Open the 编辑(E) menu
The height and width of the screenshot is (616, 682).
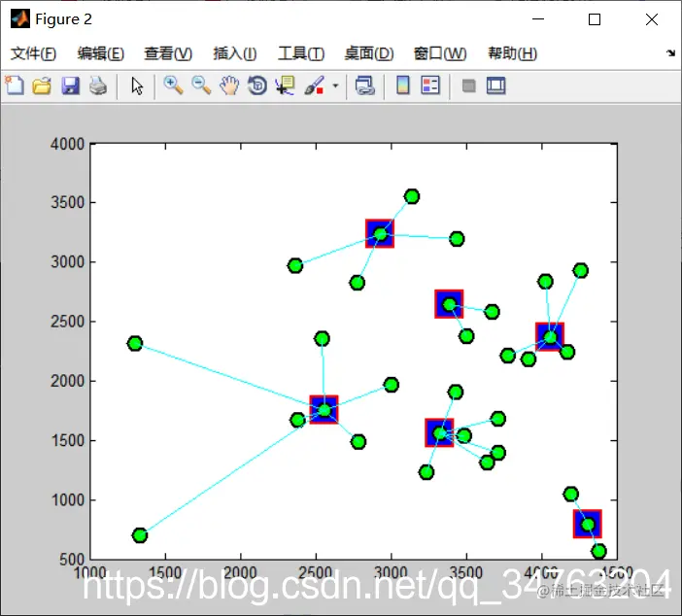tap(100, 53)
